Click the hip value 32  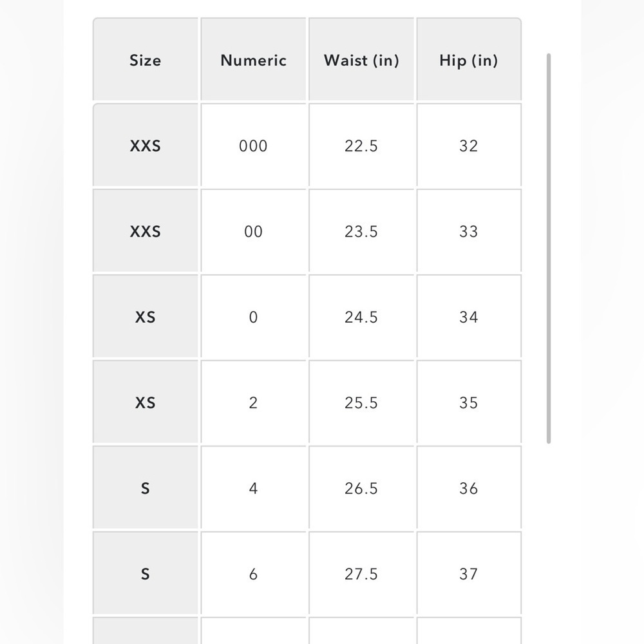coord(469,145)
